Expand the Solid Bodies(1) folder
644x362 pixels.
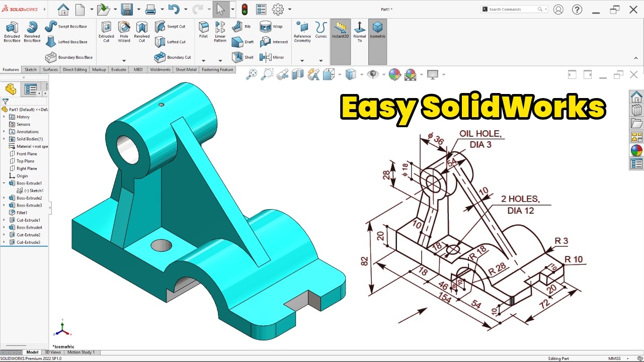click(x=4, y=139)
